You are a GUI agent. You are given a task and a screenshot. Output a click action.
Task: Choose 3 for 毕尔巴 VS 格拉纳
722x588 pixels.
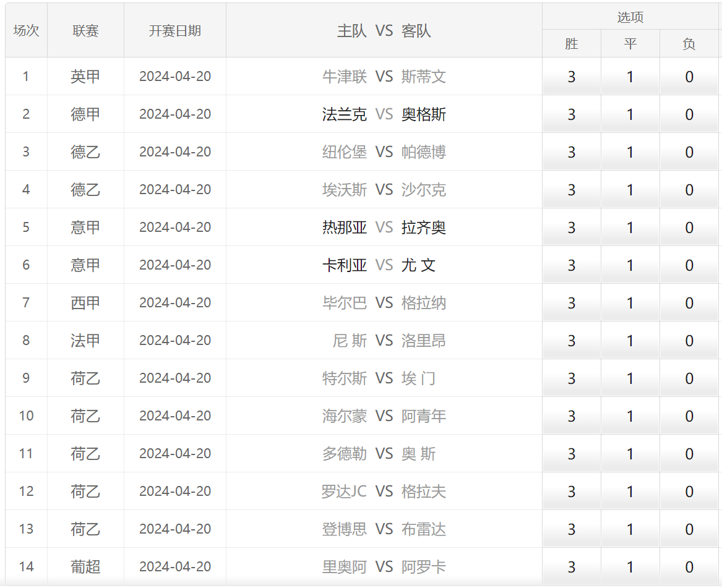coord(572,303)
